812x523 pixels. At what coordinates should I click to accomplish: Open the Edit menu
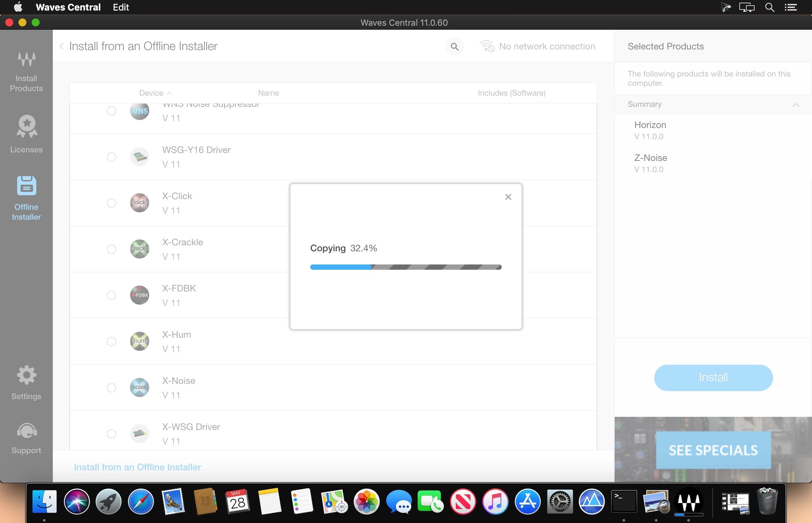tap(121, 7)
